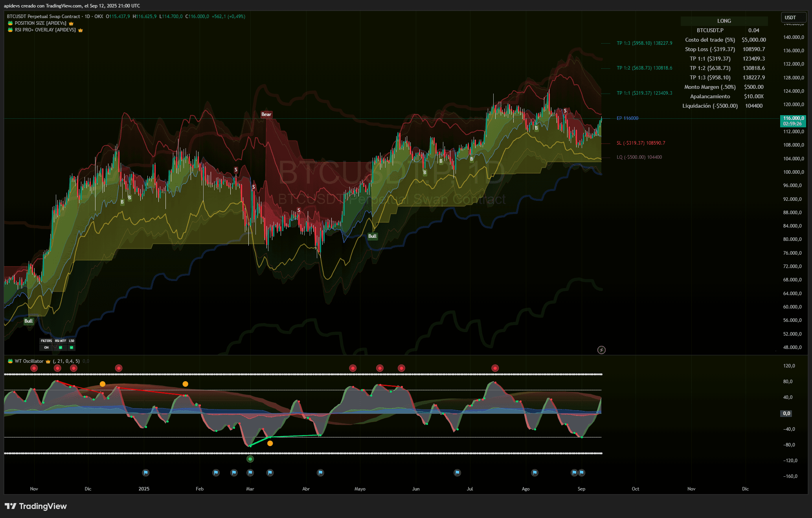
Task: Click frog icon beside RSI PRO+ OVERLAY
Action: [10, 30]
